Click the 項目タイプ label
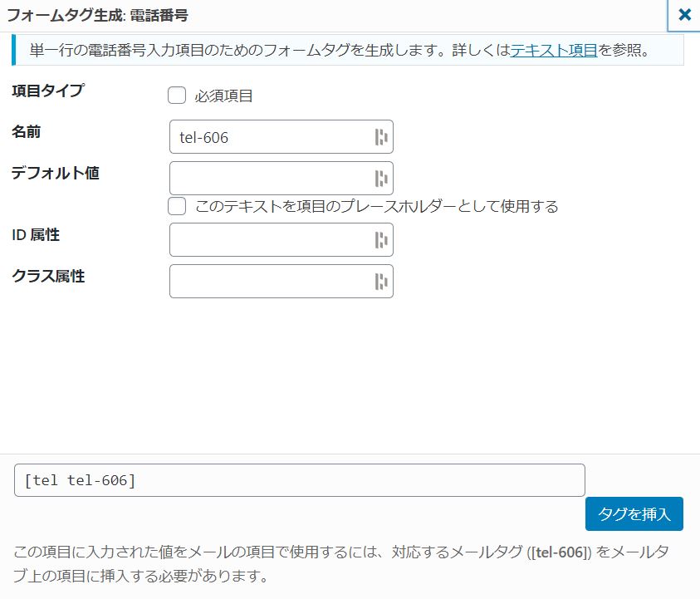The image size is (700, 599). pos(48,91)
